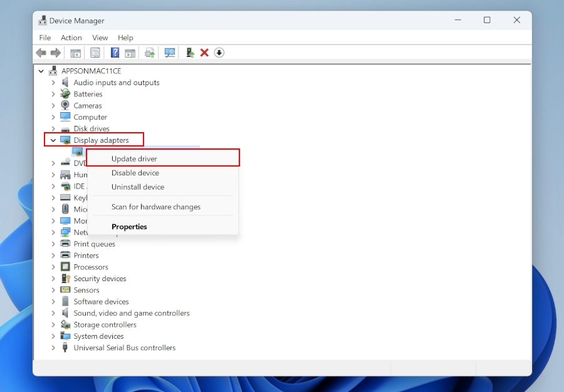Viewport: 564px width, 392px height.
Task: Open Properties from the context menu
Action: (x=129, y=227)
